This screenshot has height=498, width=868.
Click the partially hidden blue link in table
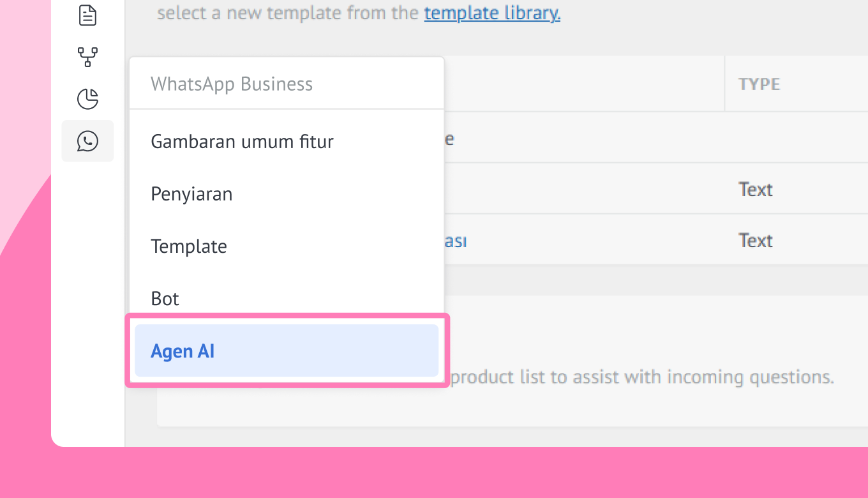456,241
